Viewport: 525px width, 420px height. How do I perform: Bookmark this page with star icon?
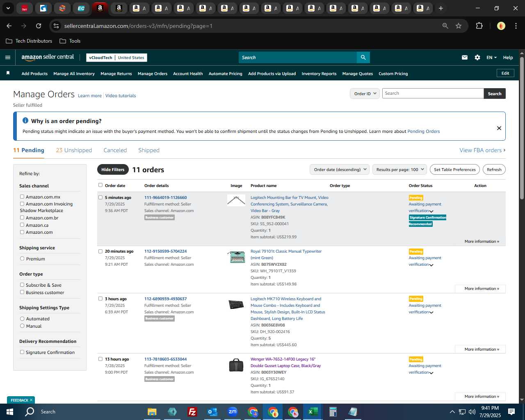tap(459, 26)
